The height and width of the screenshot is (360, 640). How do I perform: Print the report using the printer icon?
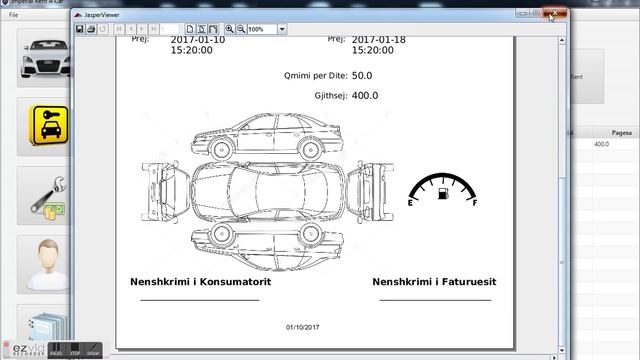[x=91, y=29]
